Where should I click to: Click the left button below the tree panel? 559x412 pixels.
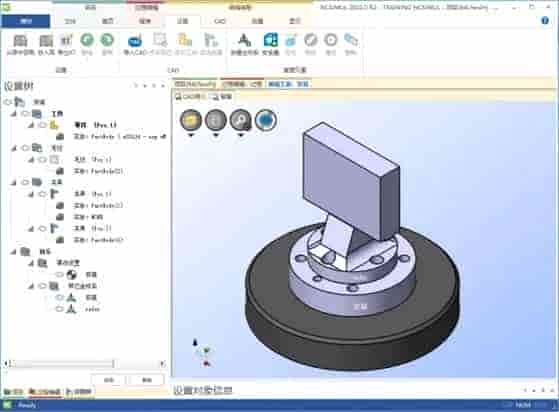(109, 380)
